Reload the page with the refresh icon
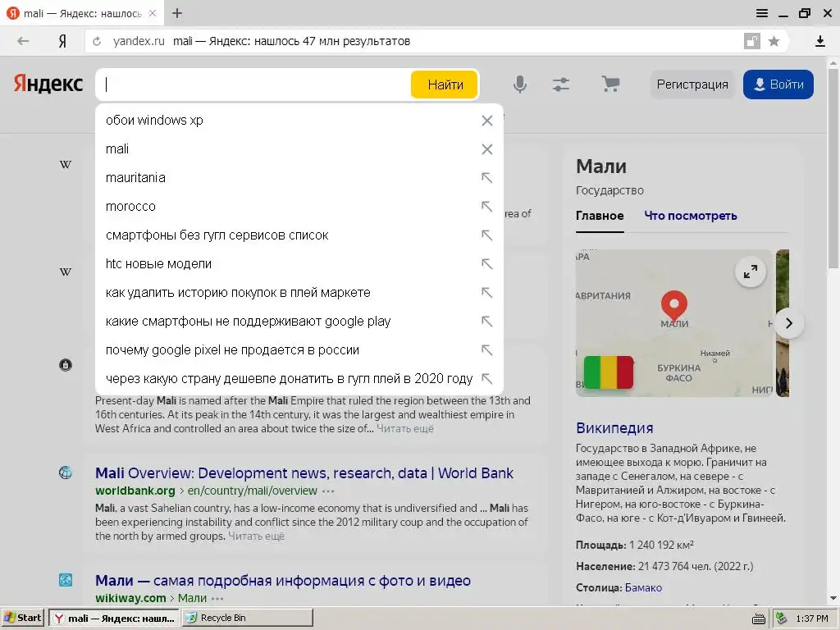Screen dimensions: 840x630 [97, 41]
